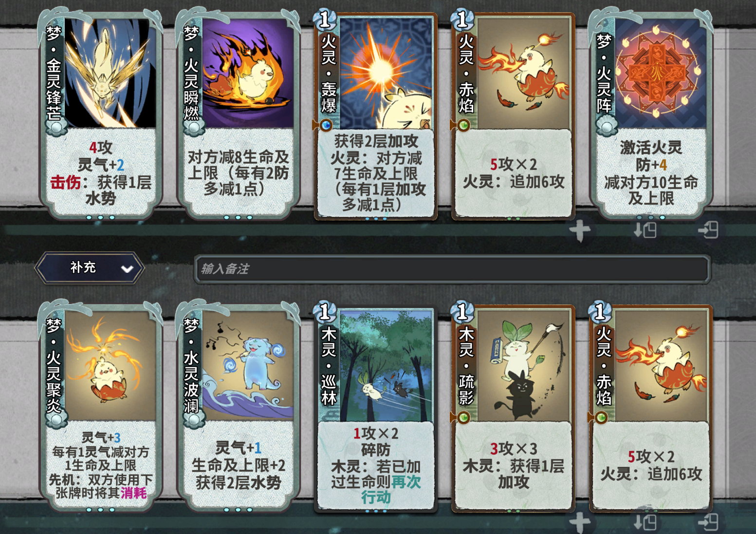Open the 补充 dropdown
This screenshot has height=534, width=756.
(90, 268)
